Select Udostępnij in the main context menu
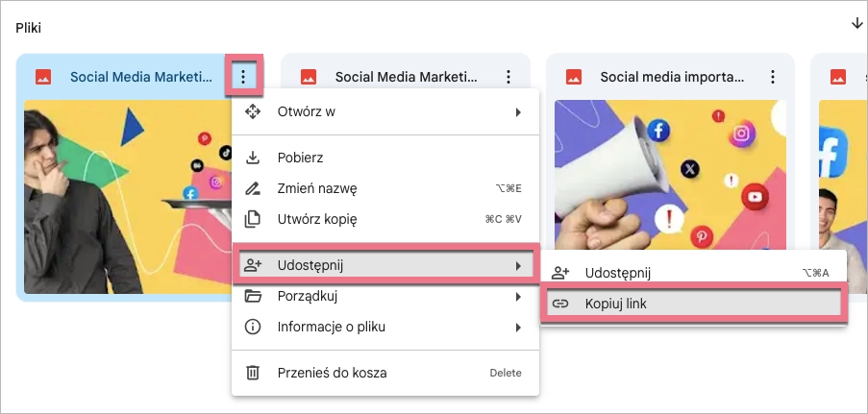 [x=385, y=266]
